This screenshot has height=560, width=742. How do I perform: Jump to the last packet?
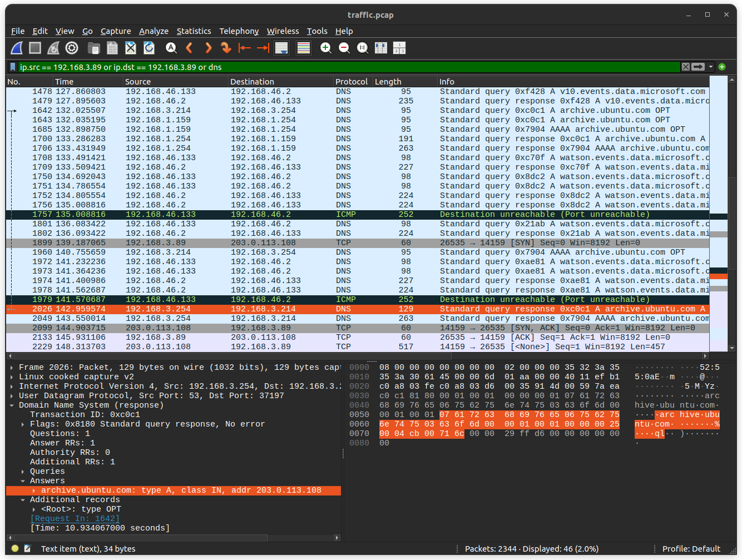(263, 48)
